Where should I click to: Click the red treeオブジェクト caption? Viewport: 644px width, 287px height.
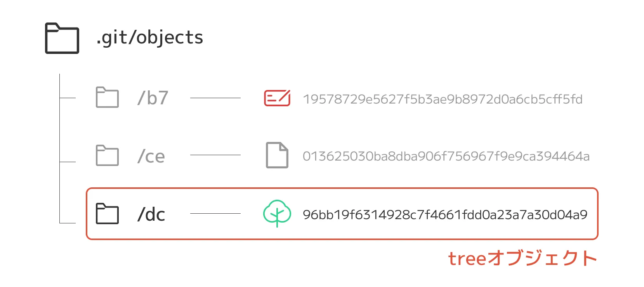click(x=522, y=258)
